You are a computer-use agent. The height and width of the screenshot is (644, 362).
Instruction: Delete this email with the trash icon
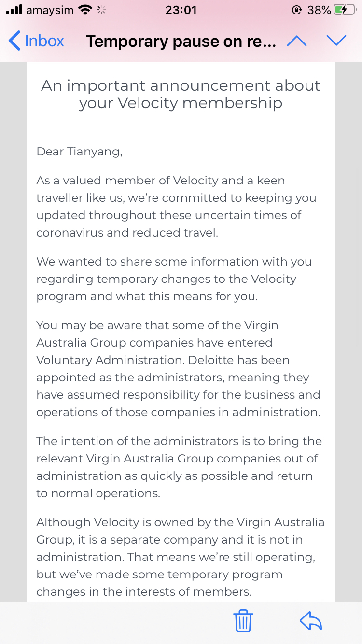243,620
